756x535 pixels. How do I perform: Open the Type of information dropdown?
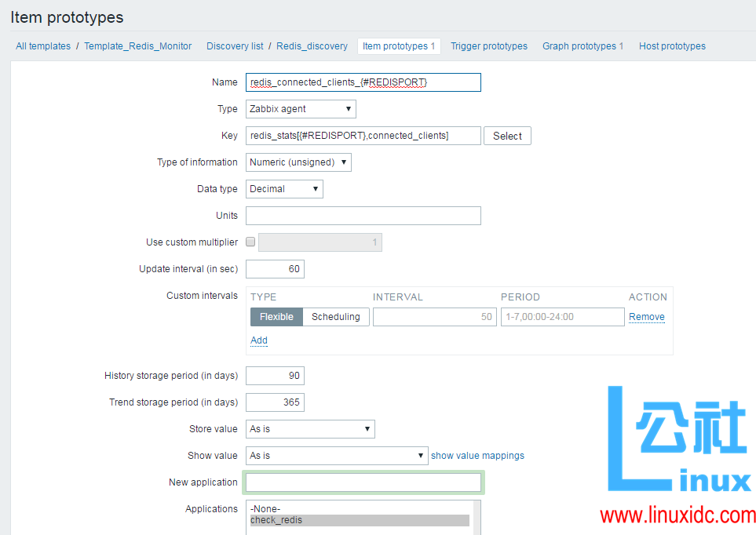(298, 162)
